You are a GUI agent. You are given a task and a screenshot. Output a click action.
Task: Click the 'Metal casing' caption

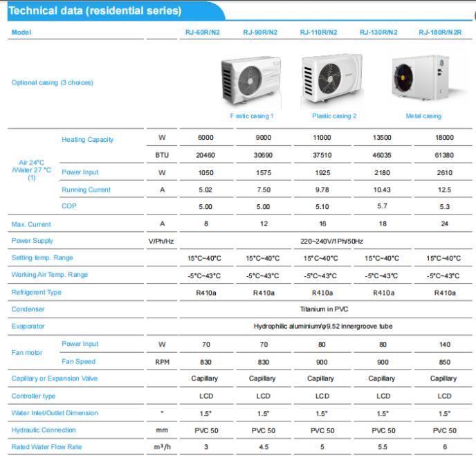point(423,116)
